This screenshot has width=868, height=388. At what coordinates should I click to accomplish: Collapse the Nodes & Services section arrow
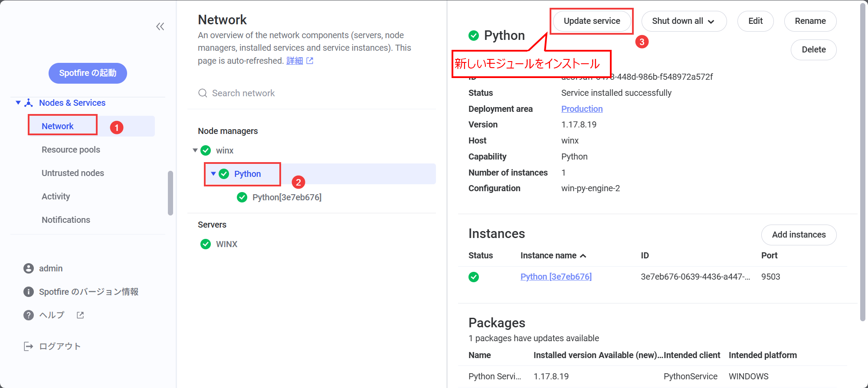[18, 103]
